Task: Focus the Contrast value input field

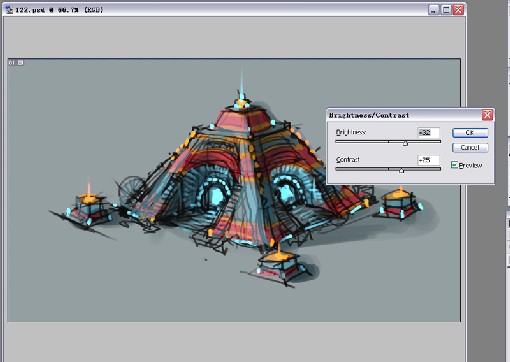Action: tap(428, 160)
